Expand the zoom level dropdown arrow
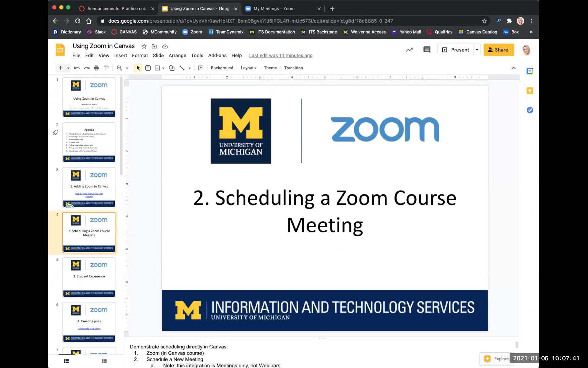This screenshot has height=368, width=588. pos(127,68)
